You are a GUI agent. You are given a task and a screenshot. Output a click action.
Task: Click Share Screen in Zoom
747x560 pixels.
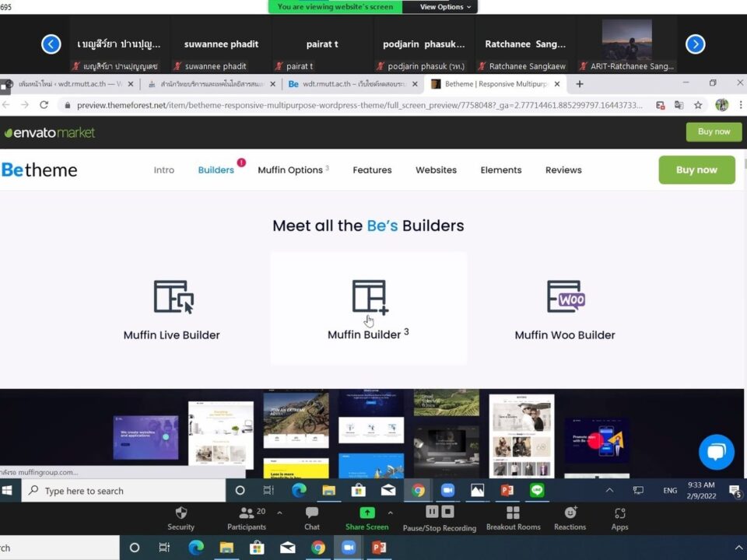tap(366, 519)
